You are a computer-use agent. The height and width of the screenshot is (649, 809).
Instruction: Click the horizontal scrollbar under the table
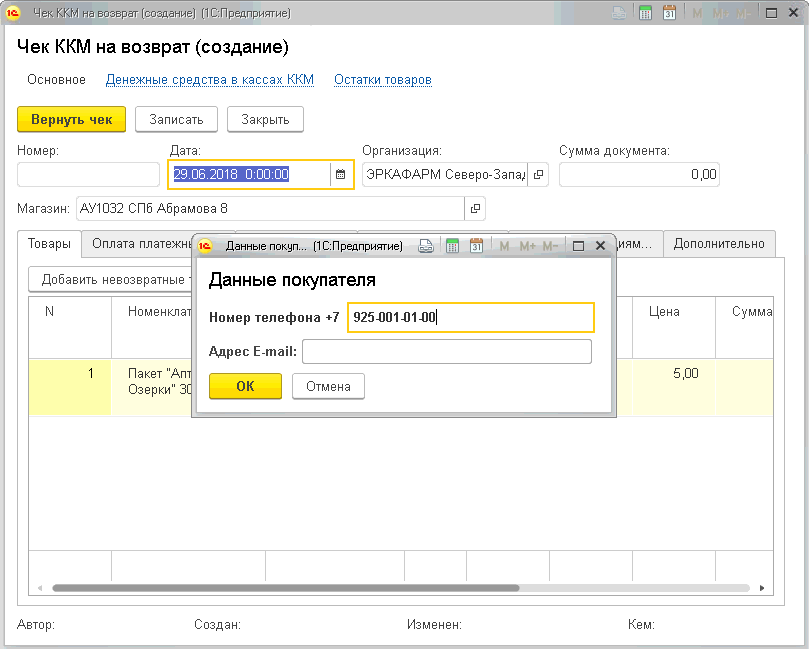click(400, 588)
